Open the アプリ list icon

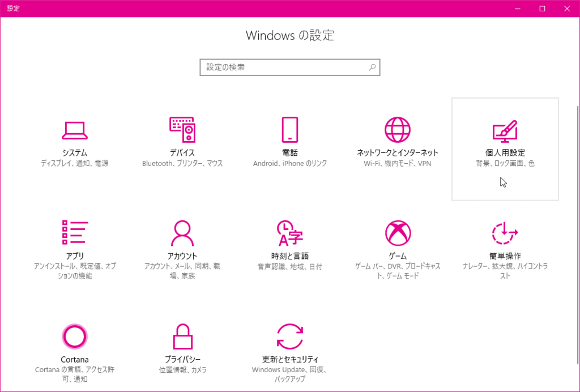(75, 233)
